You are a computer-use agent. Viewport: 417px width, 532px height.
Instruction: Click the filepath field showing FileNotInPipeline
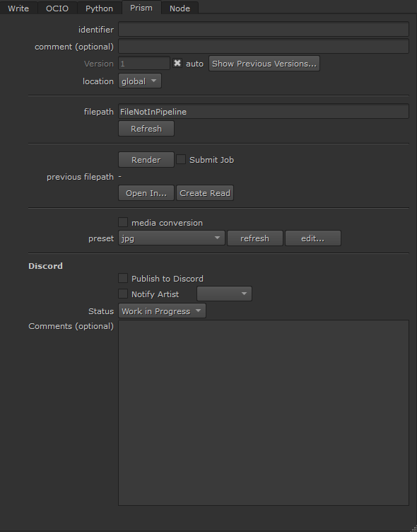click(x=264, y=112)
